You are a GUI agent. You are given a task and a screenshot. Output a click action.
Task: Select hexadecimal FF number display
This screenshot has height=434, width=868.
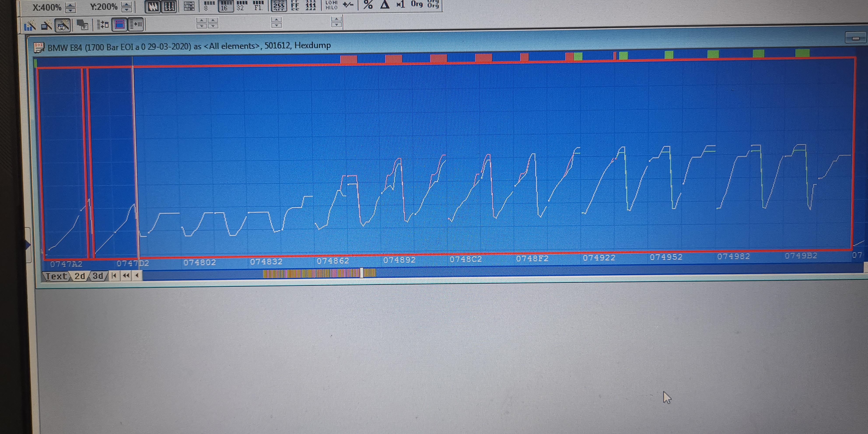tap(295, 6)
